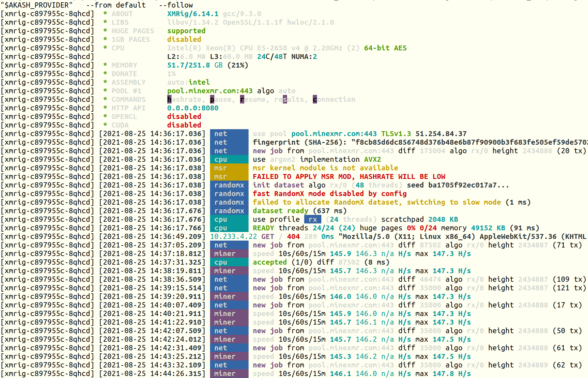
Task: Click the red 'disabled' value for OPENCL
Action: pos(184,117)
